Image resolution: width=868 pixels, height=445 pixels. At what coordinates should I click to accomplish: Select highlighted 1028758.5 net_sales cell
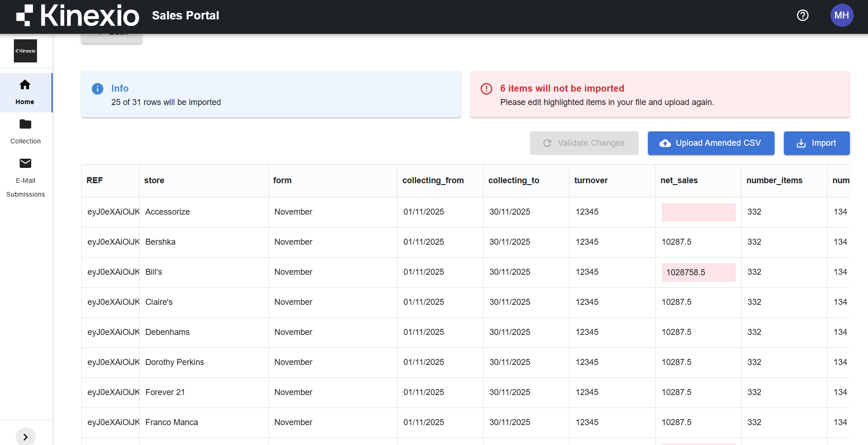(x=698, y=272)
